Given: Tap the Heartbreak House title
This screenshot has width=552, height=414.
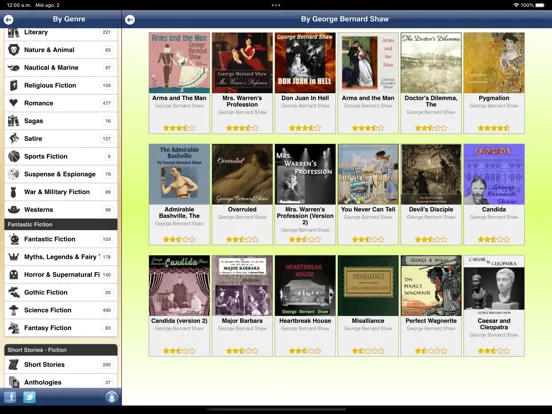Looking at the screenshot, I should [305, 321].
